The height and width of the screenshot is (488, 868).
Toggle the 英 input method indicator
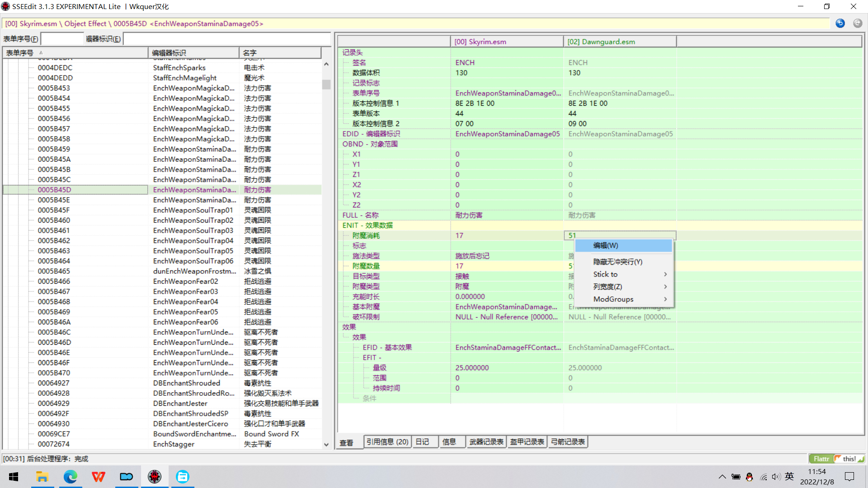(789, 477)
